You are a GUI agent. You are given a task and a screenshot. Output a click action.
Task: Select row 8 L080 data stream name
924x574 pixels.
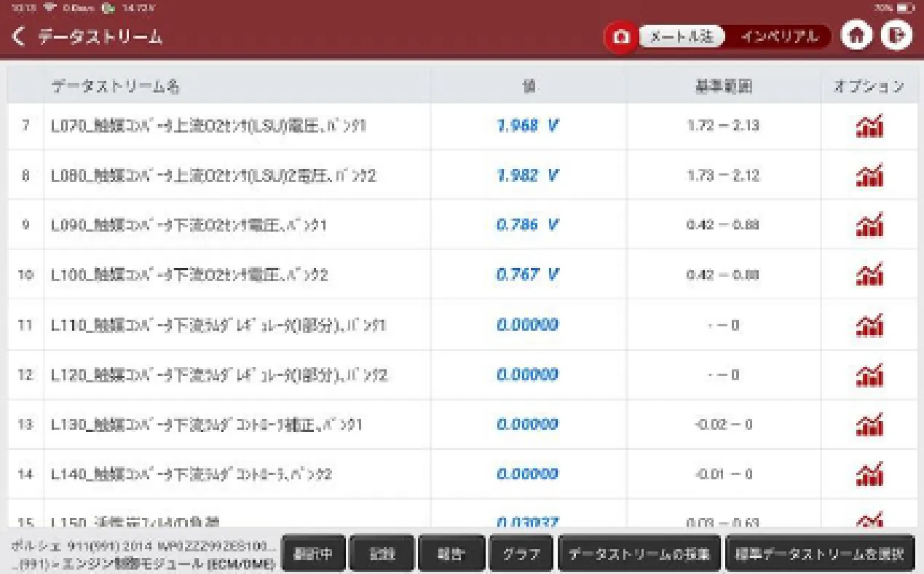pyautogui.click(x=213, y=176)
